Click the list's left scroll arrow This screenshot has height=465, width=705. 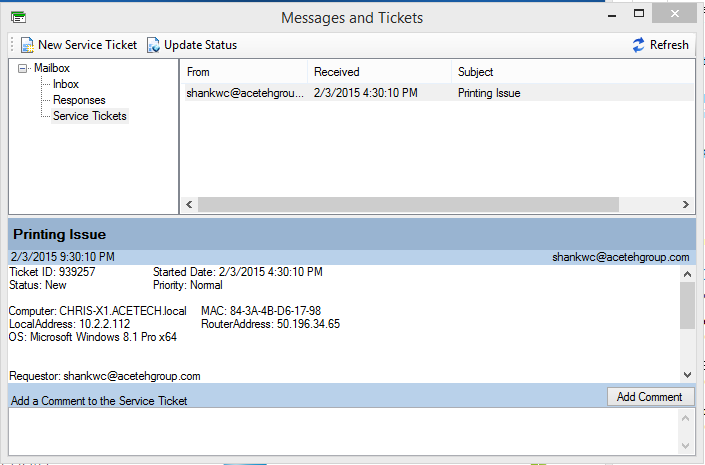189,205
